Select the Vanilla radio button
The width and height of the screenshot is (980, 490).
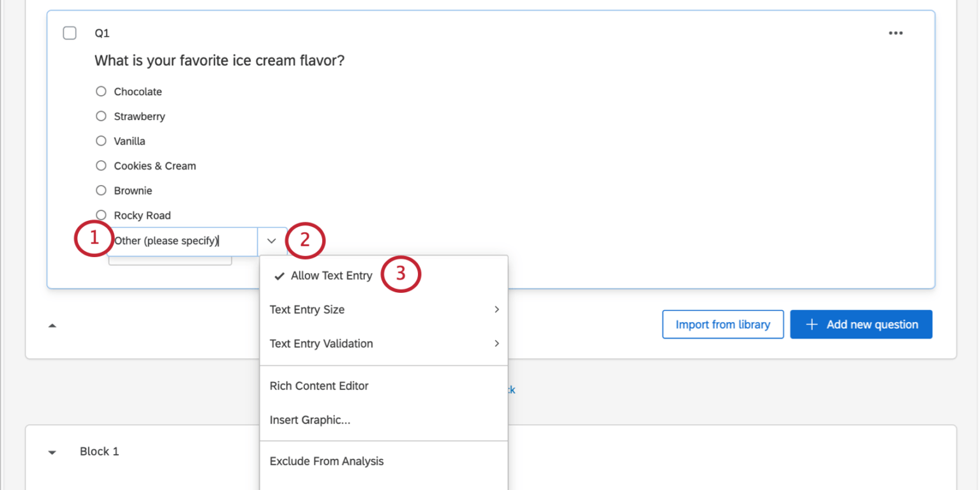(x=101, y=141)
